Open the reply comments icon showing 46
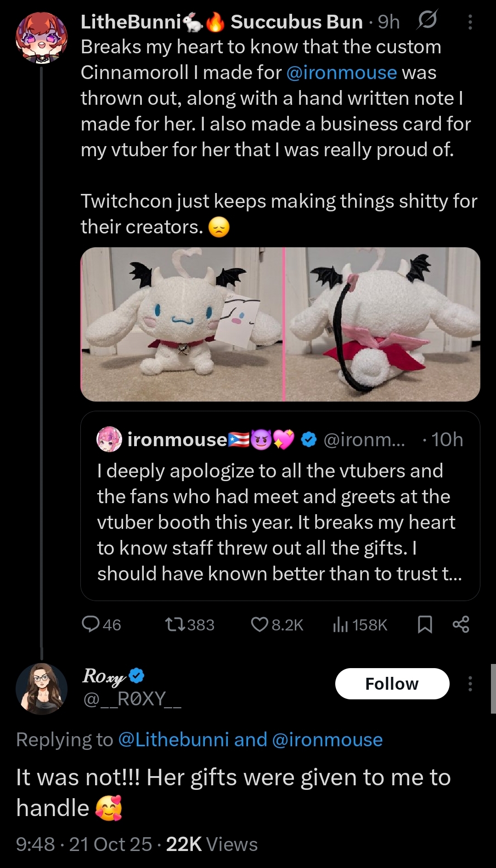This screenshot has height=868, width=496. pyautogui.click(x=91, y=624)
